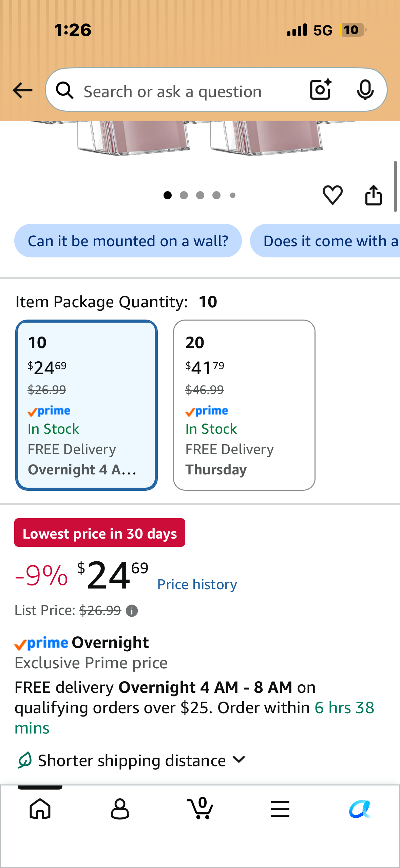
Task: Launch the Alexa assistant icon
Action: 360,809
